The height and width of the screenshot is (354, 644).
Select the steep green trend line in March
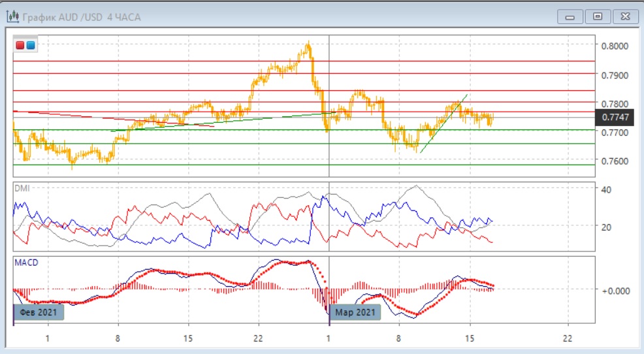443,124
